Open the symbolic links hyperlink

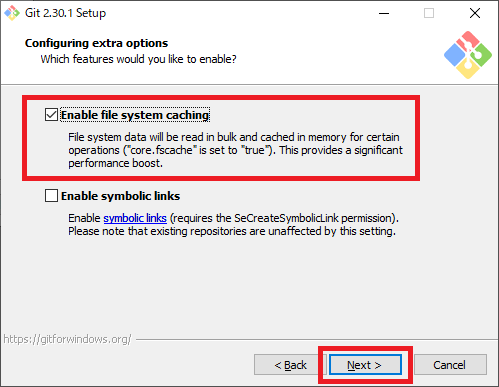pyautogui.click(x=135, y=218)
